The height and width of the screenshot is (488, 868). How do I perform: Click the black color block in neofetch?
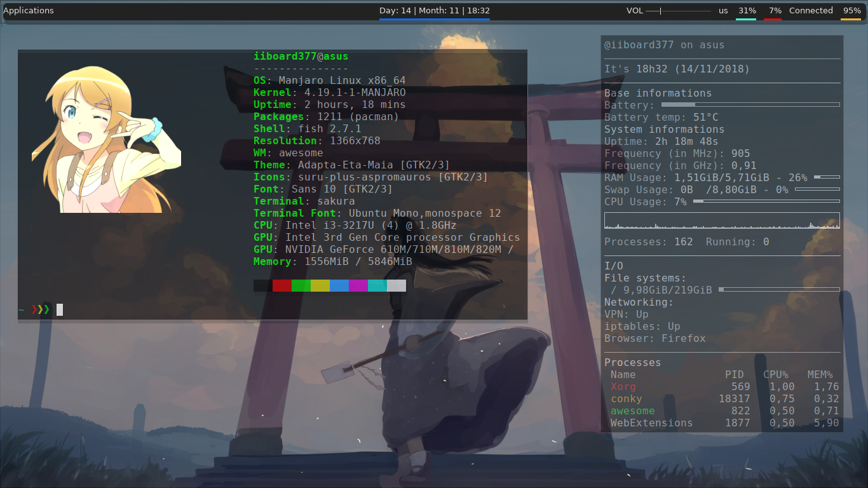tap(263, 286)
